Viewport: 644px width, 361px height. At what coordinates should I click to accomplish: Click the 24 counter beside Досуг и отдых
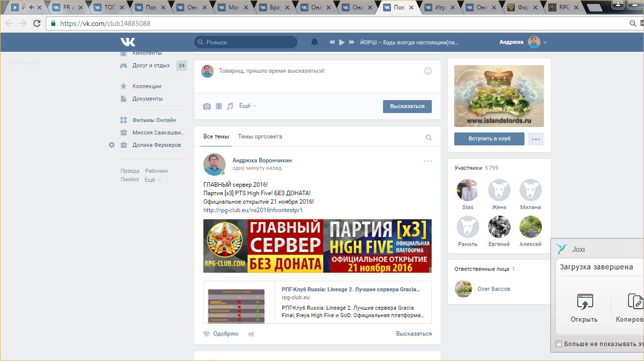click(x=182, y=65)
